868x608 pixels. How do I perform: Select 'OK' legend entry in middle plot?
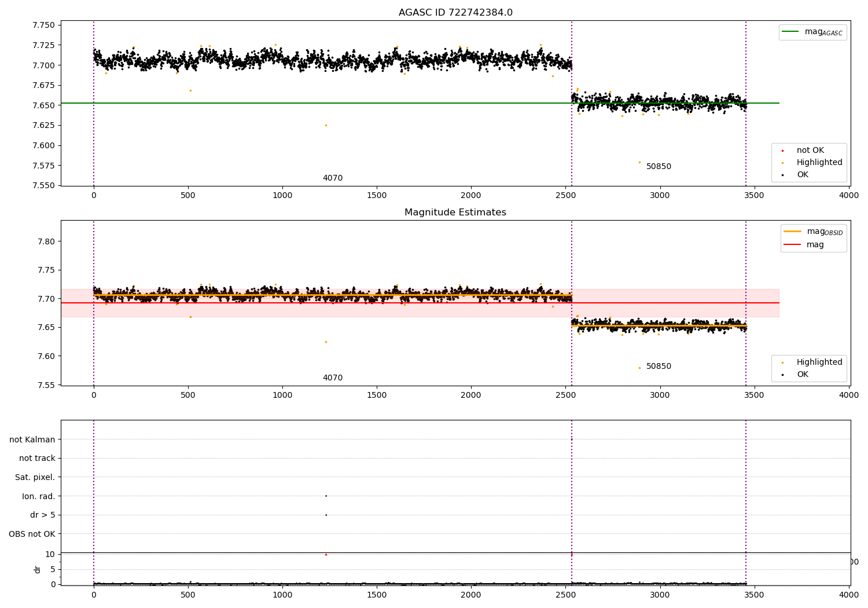click(795, 375)
